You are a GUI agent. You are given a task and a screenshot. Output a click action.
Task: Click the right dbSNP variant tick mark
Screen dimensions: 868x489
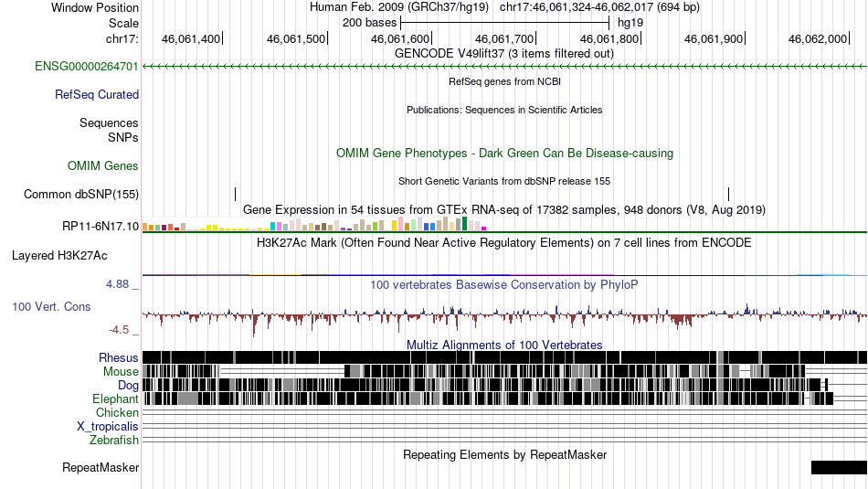tap(728, 195)
